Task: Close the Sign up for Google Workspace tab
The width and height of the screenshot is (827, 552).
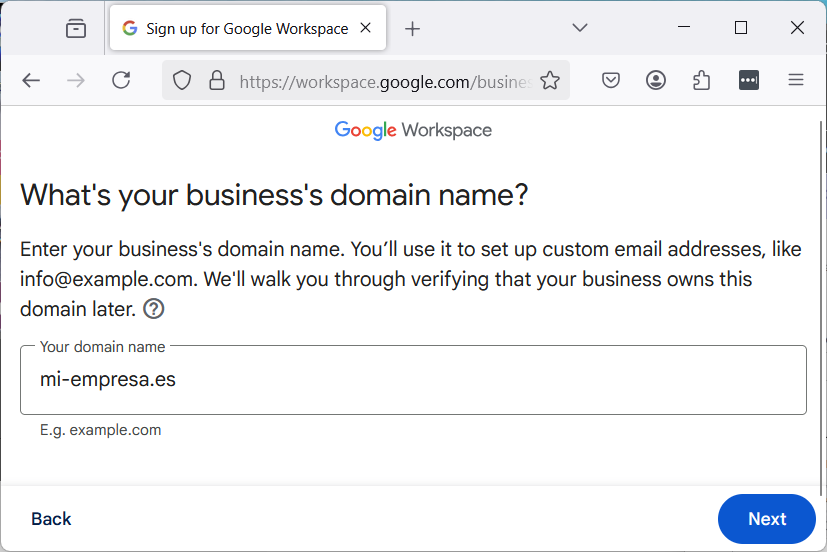Action: tap(366, 29)
